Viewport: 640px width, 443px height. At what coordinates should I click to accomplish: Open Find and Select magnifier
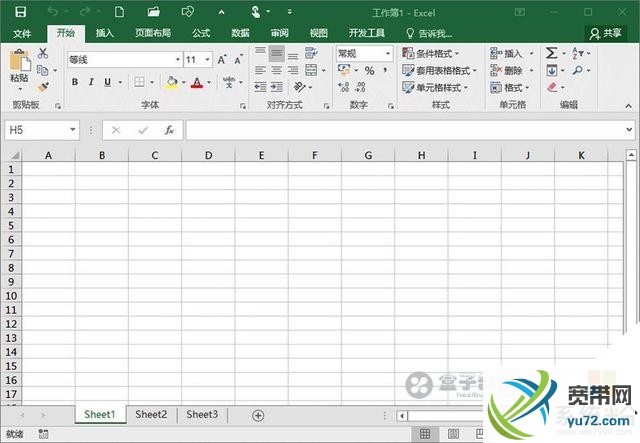click(578, 70)
